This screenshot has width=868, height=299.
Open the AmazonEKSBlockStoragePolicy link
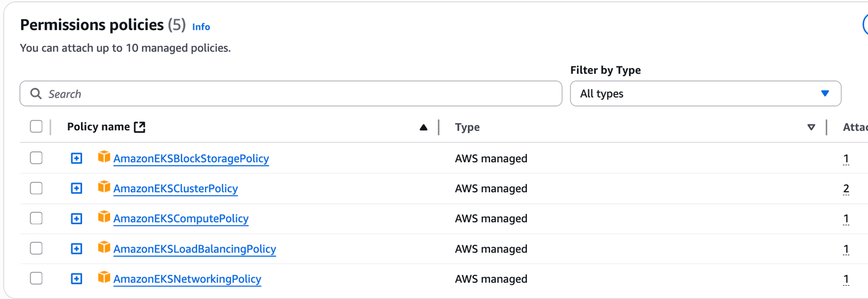coord(191,159)
